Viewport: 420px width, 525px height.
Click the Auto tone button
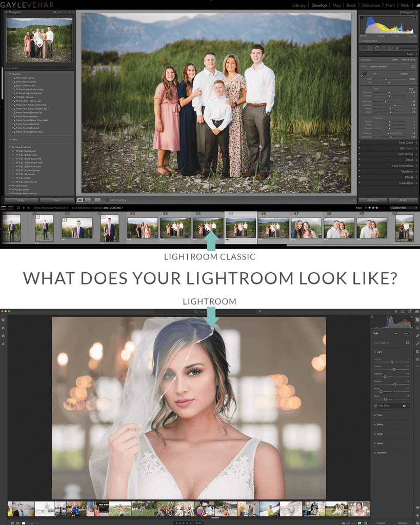pyautogui.click(x=411, y=89)
